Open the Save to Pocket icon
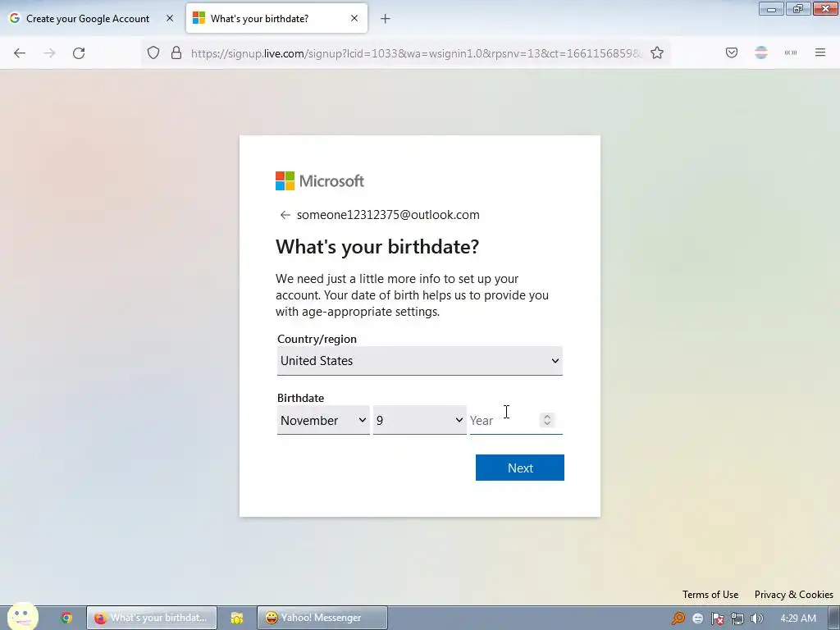The width and height of the screenshot is (840, 630). [731, 52]
